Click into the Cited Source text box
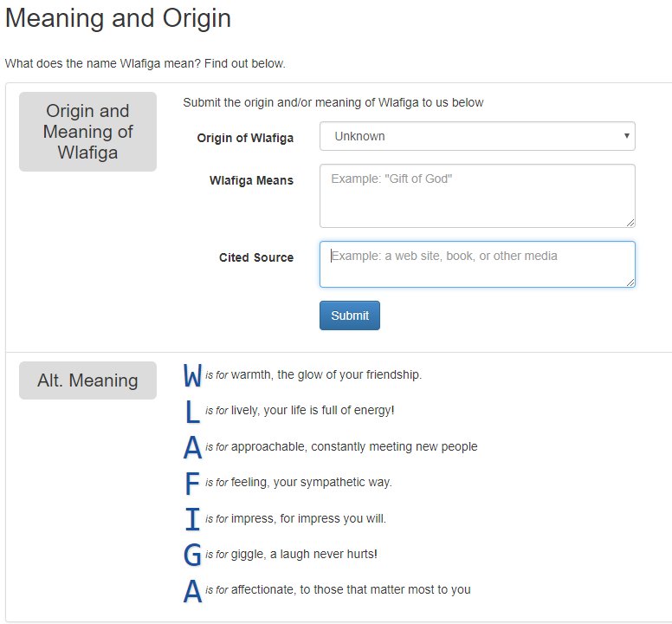This screenshot has width=672, height=624. click(x=477, y=264)
